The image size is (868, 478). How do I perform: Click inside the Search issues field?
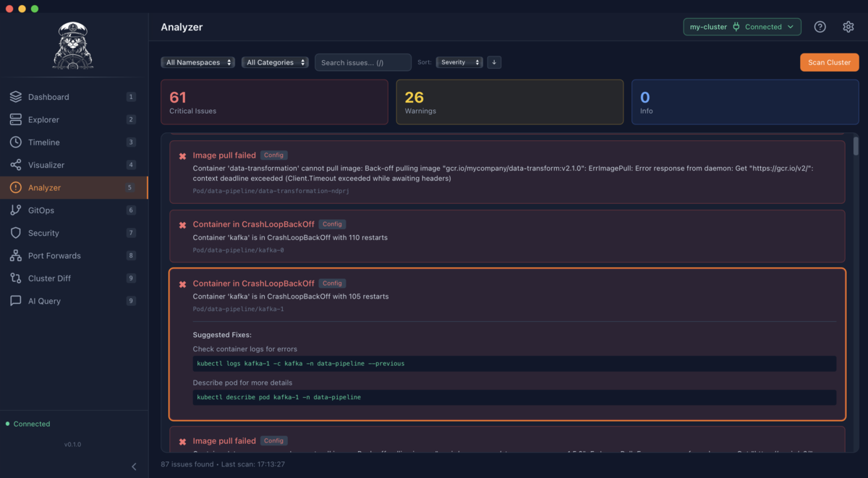click(362, 62)
